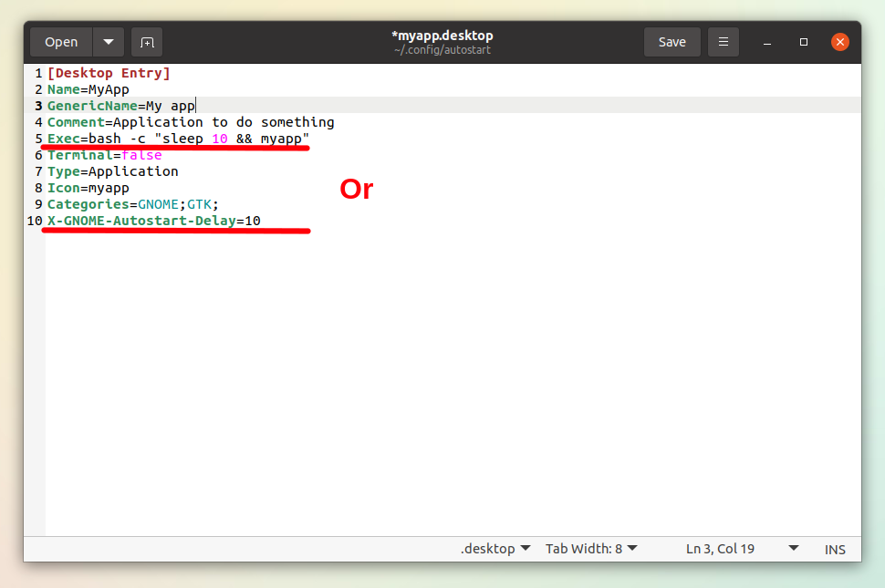The height and width of the screenshot is (588, 885).
Task: Open a file using the Open button
Action: (x=60, y=41)
